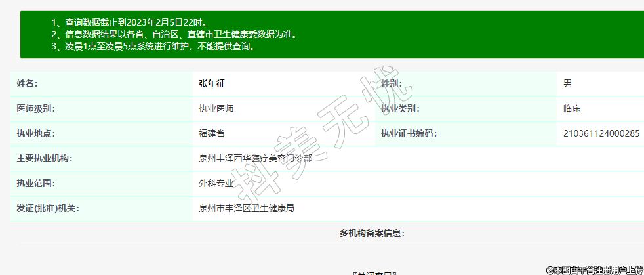Click the 福建省 location value
Image resolution: width=644 pixels, height=275 pixels.
coord(212,133)
